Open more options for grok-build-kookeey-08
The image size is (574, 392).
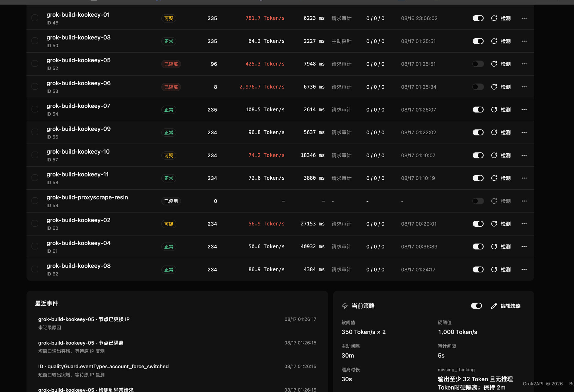click(524, 270)
